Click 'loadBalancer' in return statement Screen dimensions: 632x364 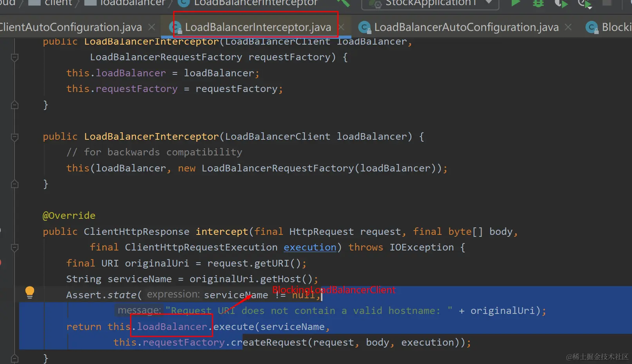click(172, 326)
